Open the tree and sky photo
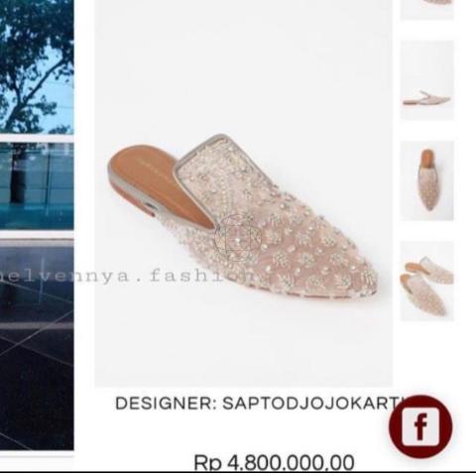 point(37,66)
